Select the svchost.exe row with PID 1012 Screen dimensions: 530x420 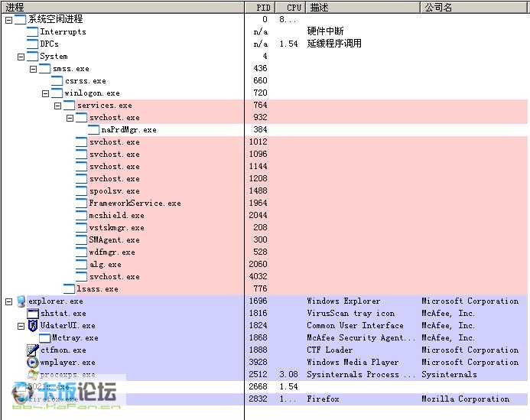point(265,142)
